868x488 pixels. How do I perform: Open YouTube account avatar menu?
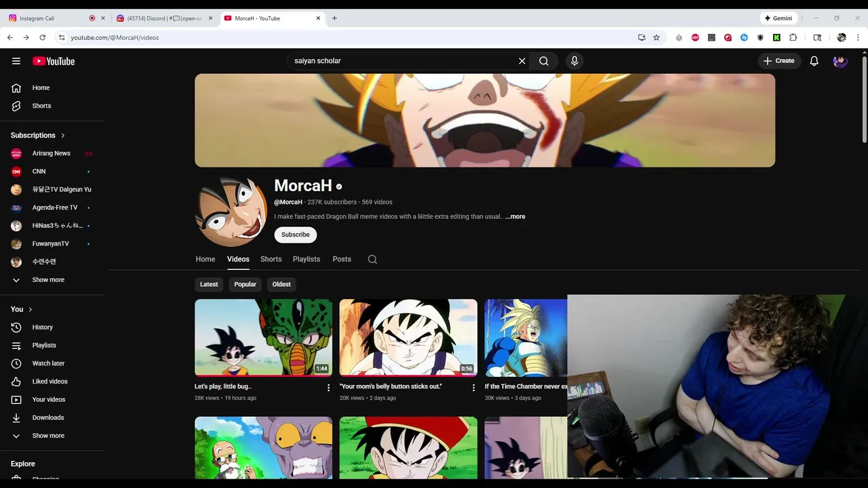pyautogui.click(x=840, y=61)
